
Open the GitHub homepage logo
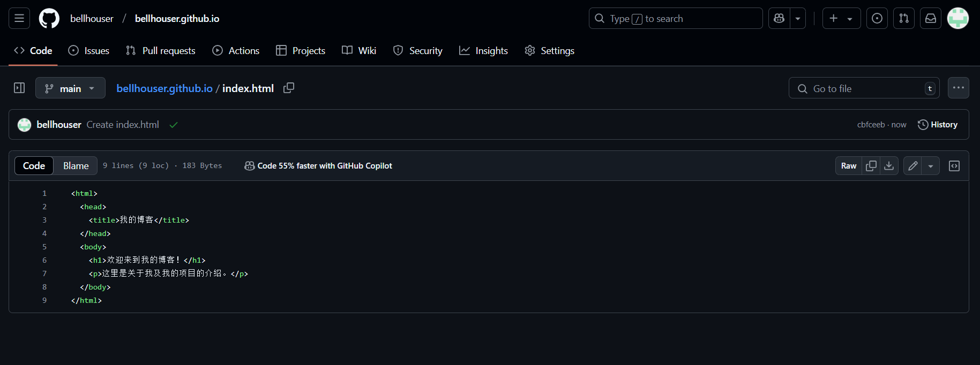(x=49, y=19)
